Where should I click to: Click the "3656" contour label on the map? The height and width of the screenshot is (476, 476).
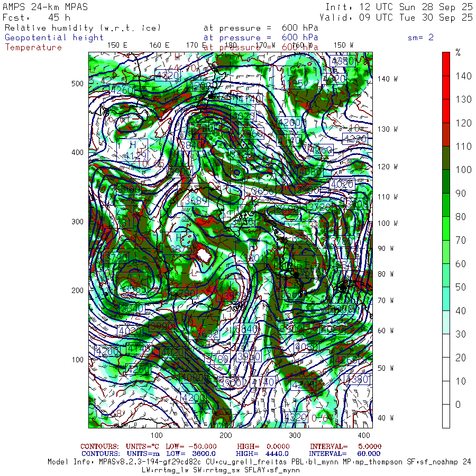263,191
